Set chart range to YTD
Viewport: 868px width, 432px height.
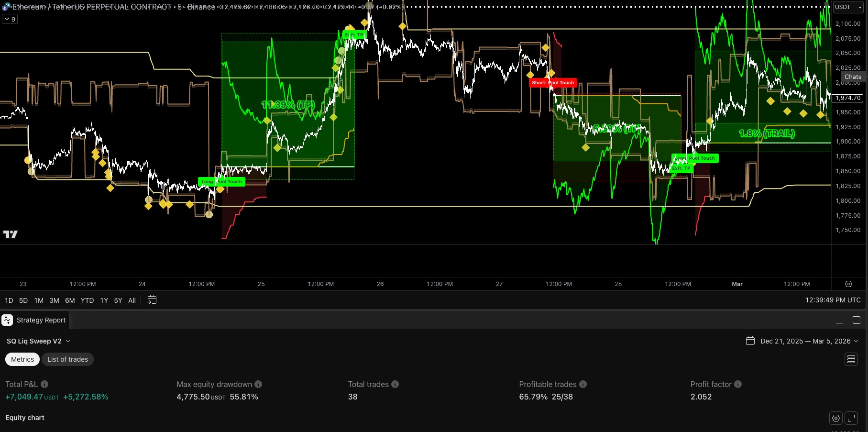(x=87, y=300)
